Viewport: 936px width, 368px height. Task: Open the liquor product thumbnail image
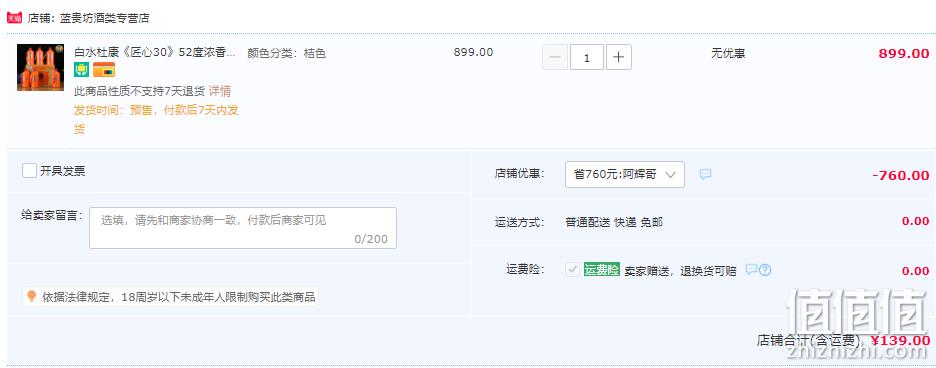pos(40,68)
